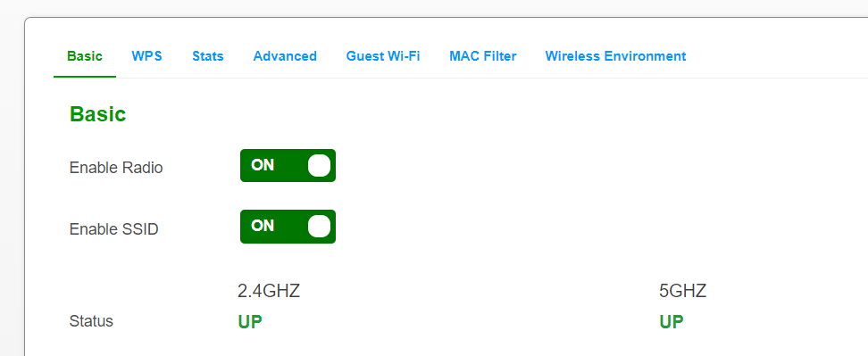
Task: Select the MAC Filter tab
Action: [x=483, y=56]
